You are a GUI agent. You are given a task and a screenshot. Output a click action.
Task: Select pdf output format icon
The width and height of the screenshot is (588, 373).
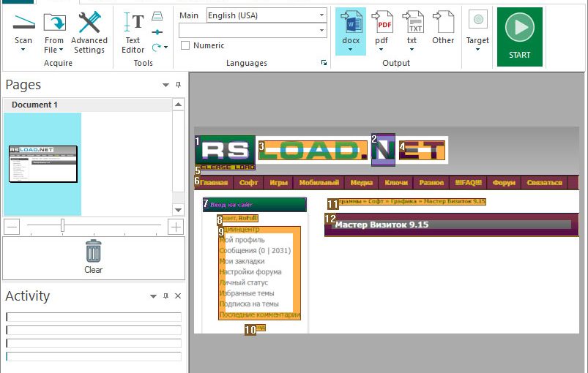tap(382, 22)
